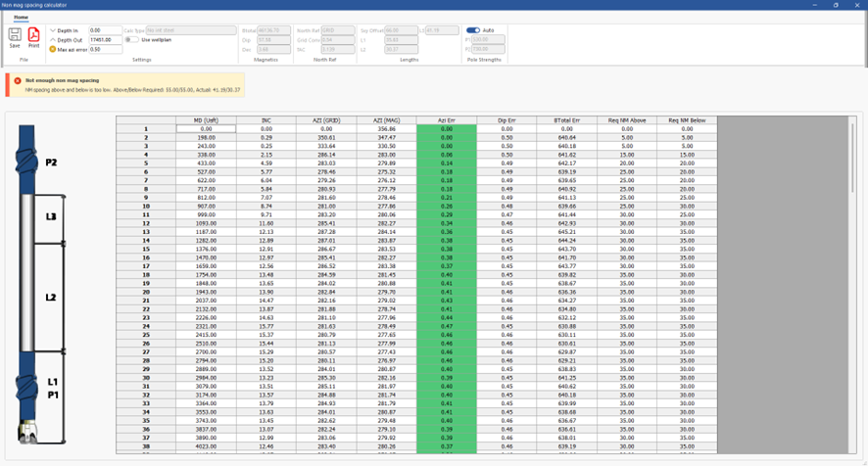Open the Calc Type dropdown
Image resolution: width=868 pixels, height=466 pixels.
coord(190,30)
